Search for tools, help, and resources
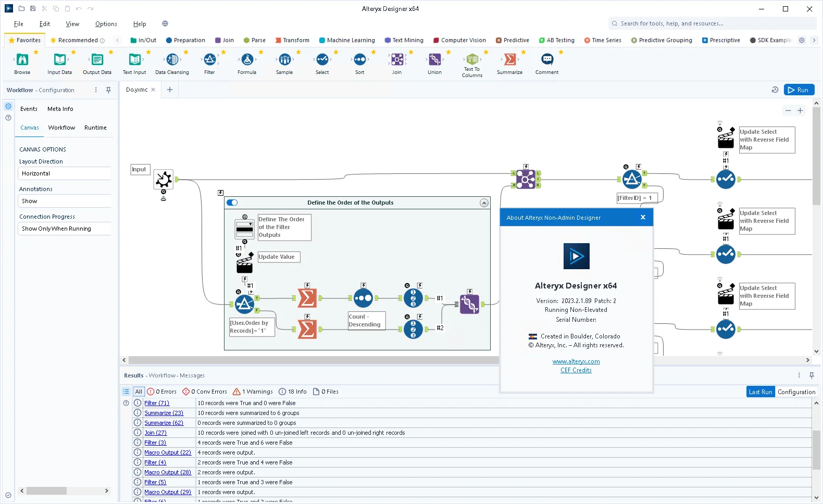Screen dimensions: 823x504 712,23
